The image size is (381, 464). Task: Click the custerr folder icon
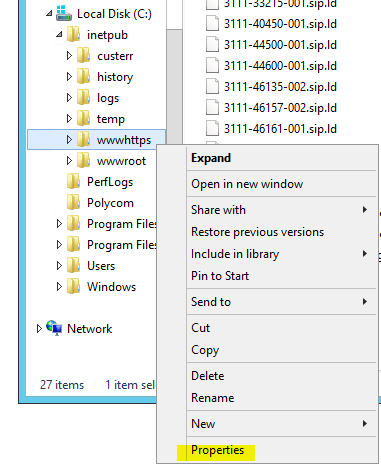click(x=83, y=55)
